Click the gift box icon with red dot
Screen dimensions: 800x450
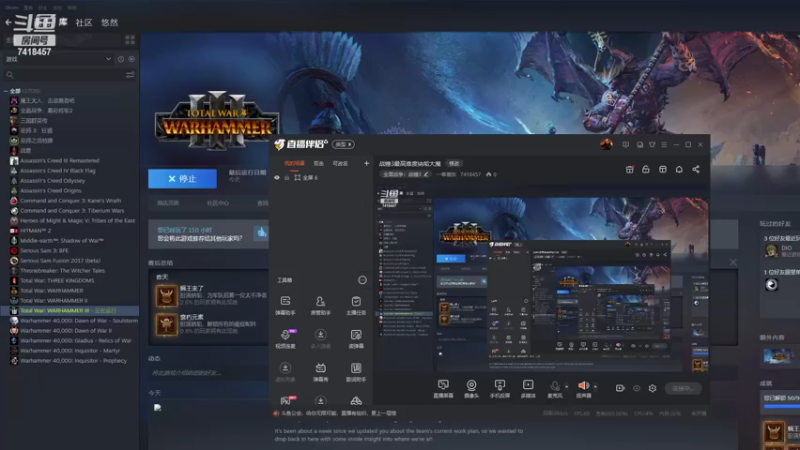(630, 169)
